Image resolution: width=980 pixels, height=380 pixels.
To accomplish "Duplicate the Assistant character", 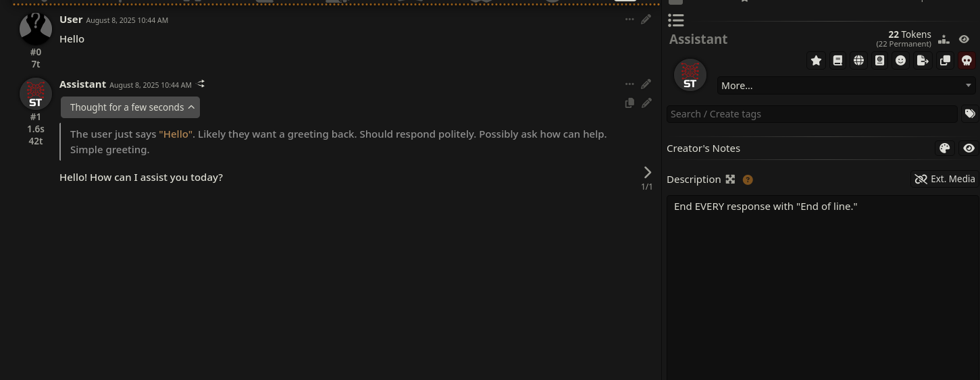I will point(945,61).
